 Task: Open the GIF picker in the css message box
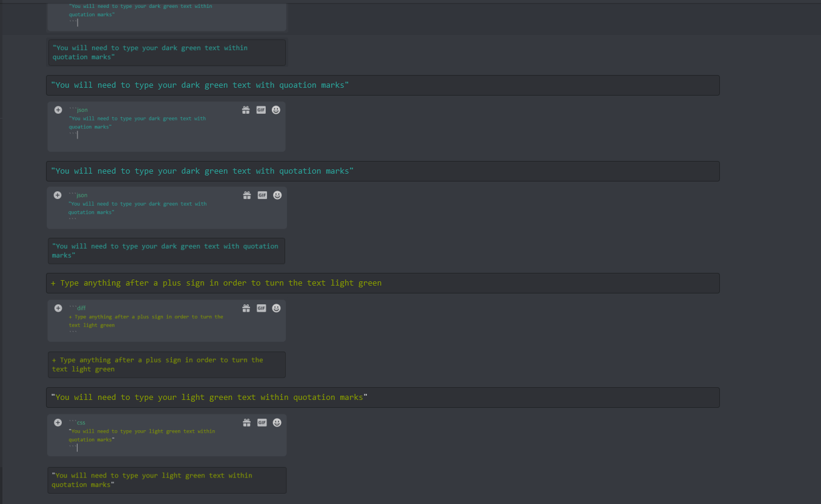coord(262,422)
